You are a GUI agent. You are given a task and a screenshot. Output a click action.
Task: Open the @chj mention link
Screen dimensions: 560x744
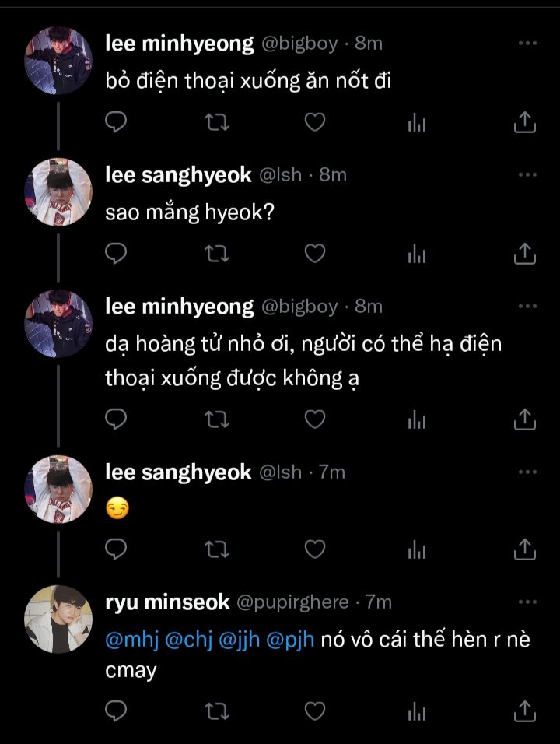click(x=184, y=643)
